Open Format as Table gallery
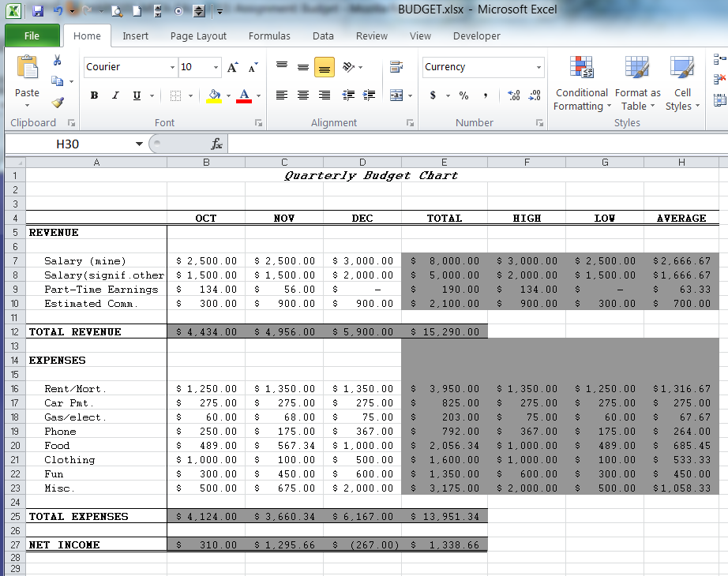Viewport: 728px width, 576px height. point(637,83)
